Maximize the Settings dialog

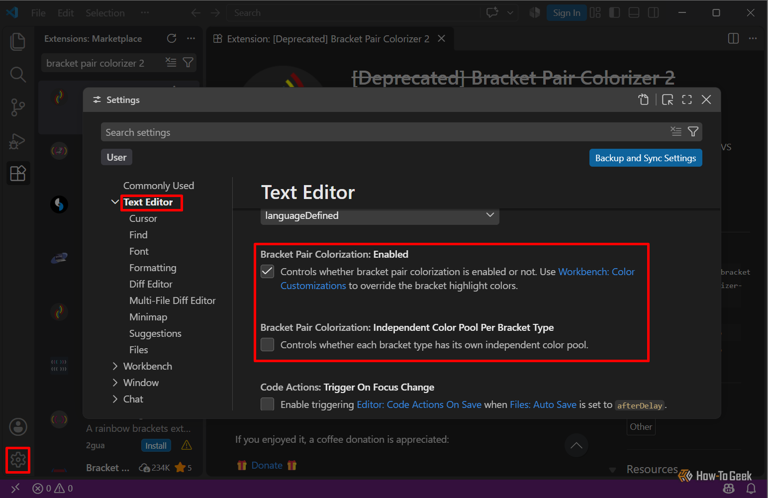tap(687, 100)
